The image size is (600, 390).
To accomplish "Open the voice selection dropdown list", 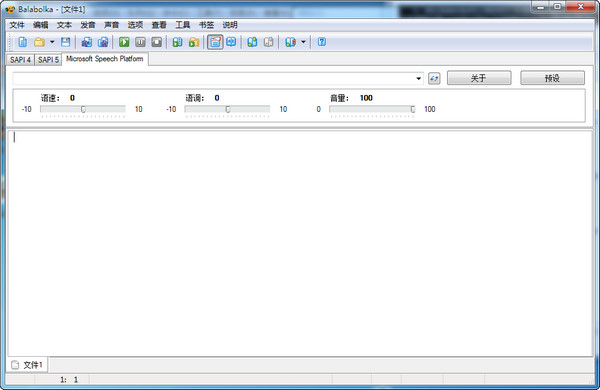I will tap(418, 78).
